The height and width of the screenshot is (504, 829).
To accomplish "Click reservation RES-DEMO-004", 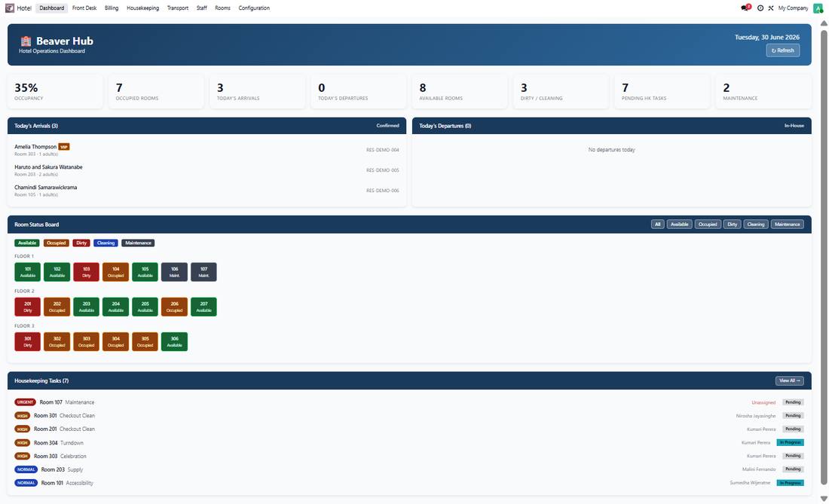I will (382, 150).
